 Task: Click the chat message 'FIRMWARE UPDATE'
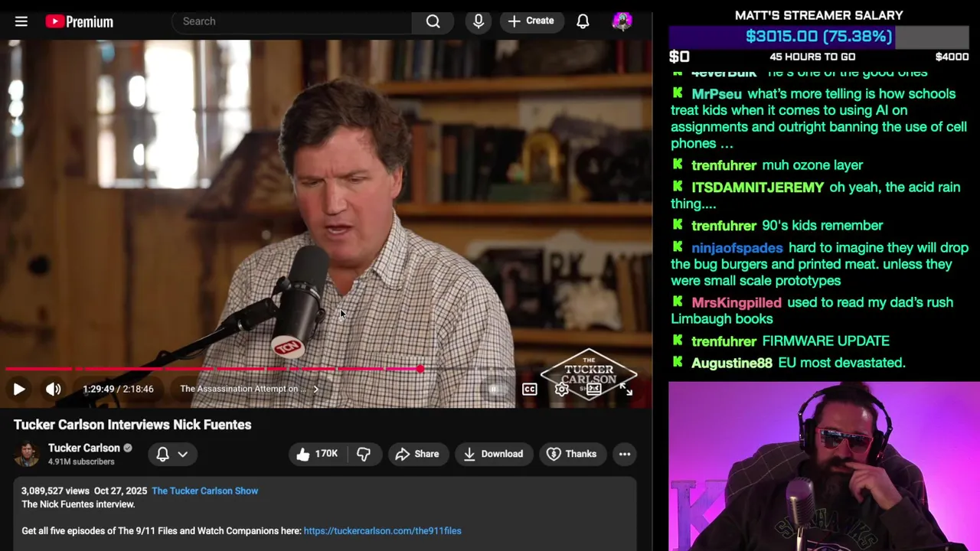(x=826, y=341)
